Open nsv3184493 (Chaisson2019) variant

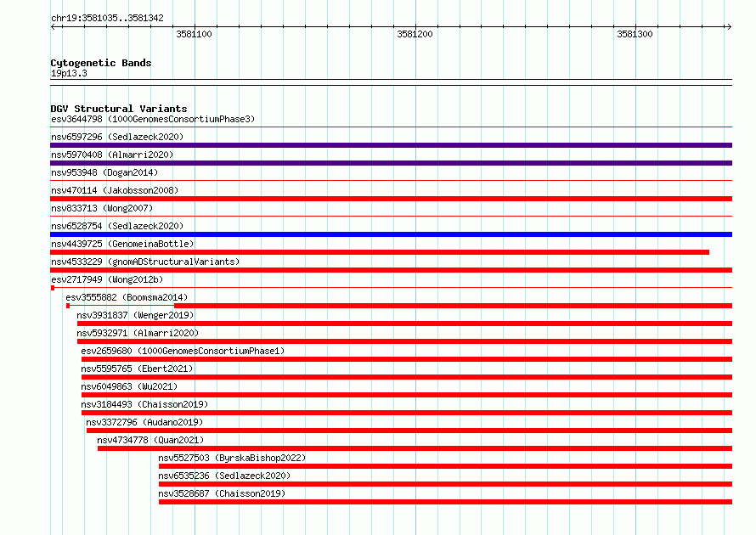point(144,404)
